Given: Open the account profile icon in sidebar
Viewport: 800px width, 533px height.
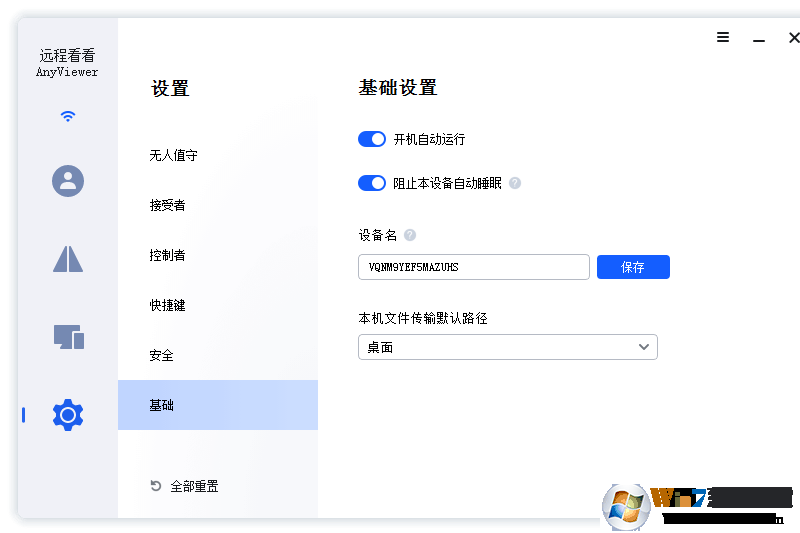Looking at the screenshot, I should coord(68,181).
